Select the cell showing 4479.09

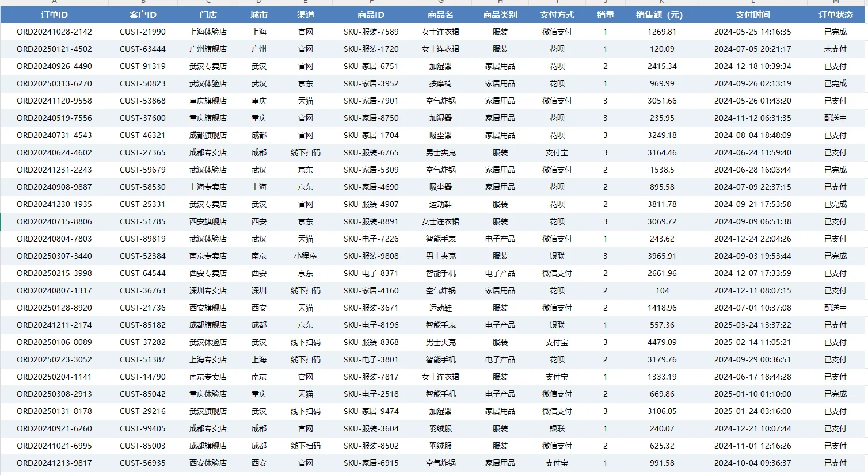662,342
